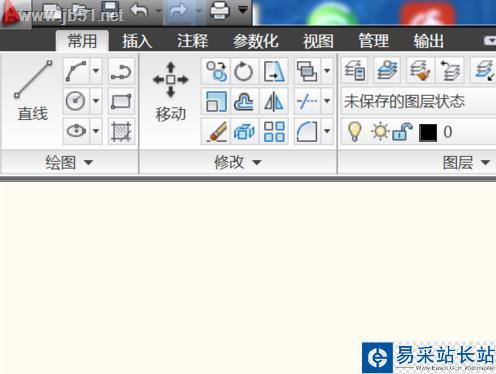Switch to the Home (常用) tab
Image resolution: width=496 pixels, height=374 pixels.
82,41
